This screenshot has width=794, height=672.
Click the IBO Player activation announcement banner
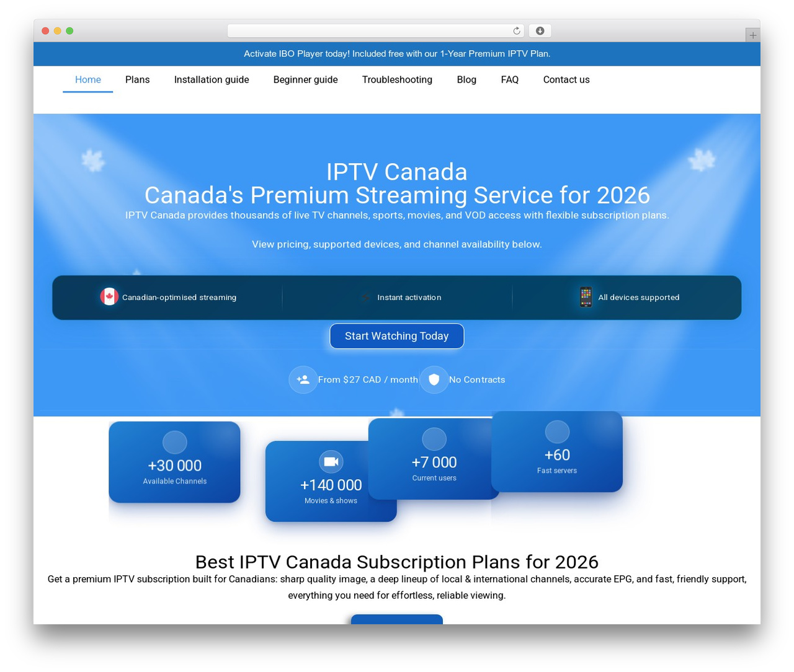(x=397, y=54)
